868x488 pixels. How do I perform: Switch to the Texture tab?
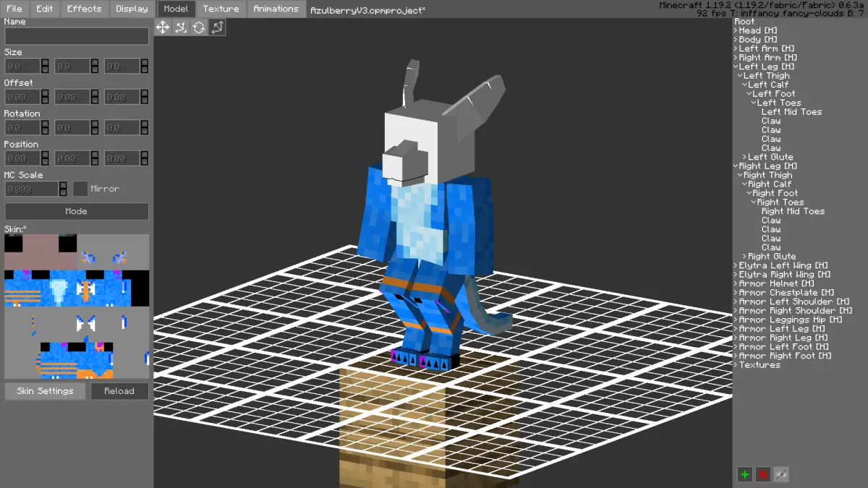pos(221,9)
